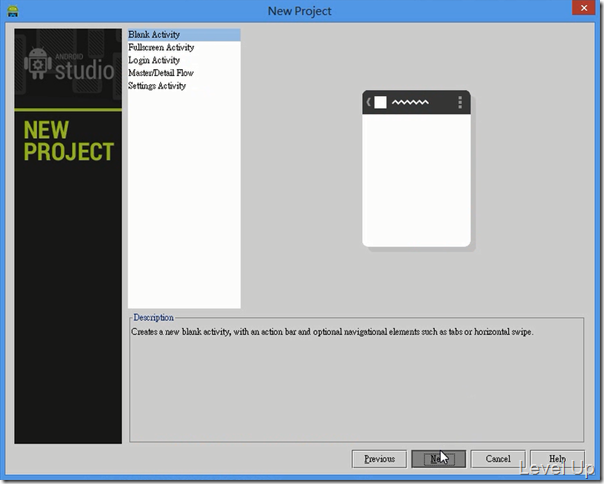
Task: Pick Master/Detail Flow template
Action: click(184, 73)
